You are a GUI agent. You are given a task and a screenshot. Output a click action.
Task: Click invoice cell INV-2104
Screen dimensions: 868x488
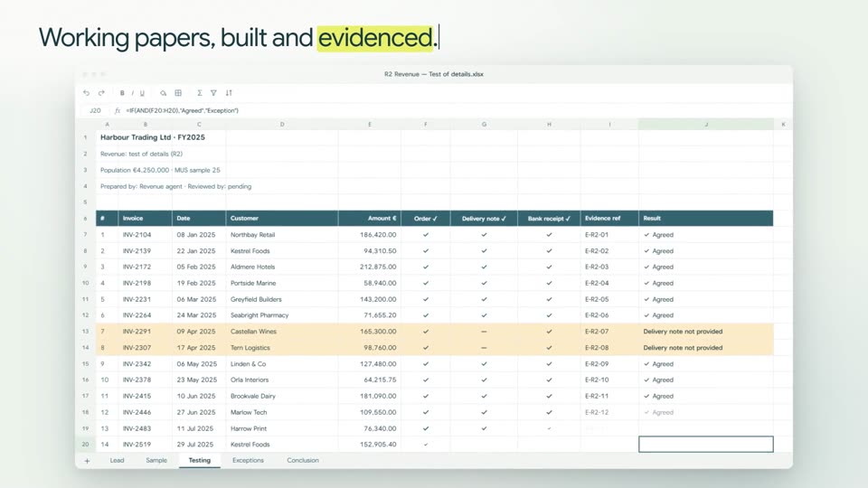coord(145,235)
